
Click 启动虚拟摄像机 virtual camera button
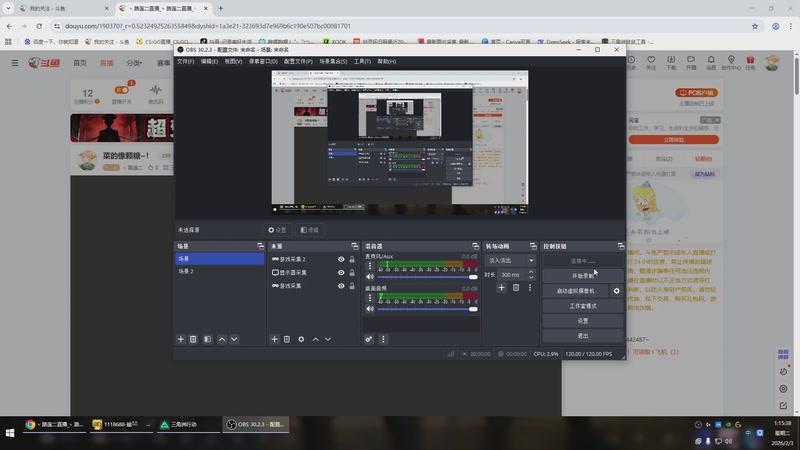[576, 291]
